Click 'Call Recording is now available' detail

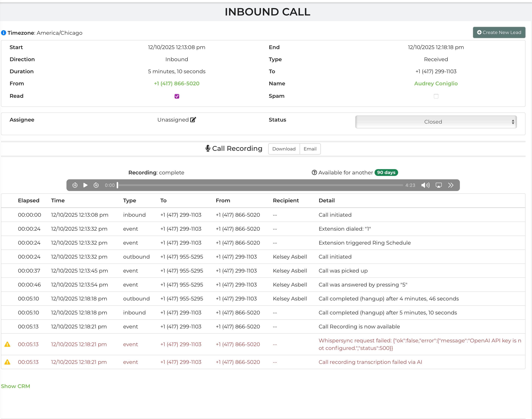pyautogui.click(x=359, y=327)
